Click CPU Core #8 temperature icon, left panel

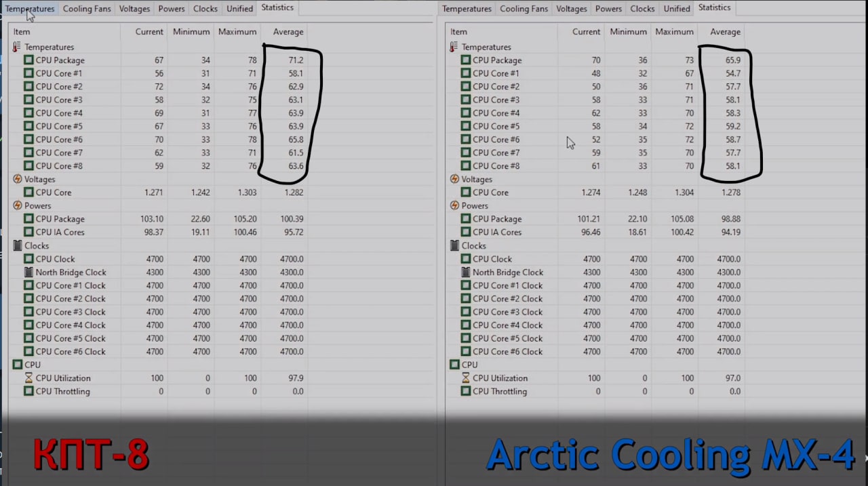coord(28,166)
